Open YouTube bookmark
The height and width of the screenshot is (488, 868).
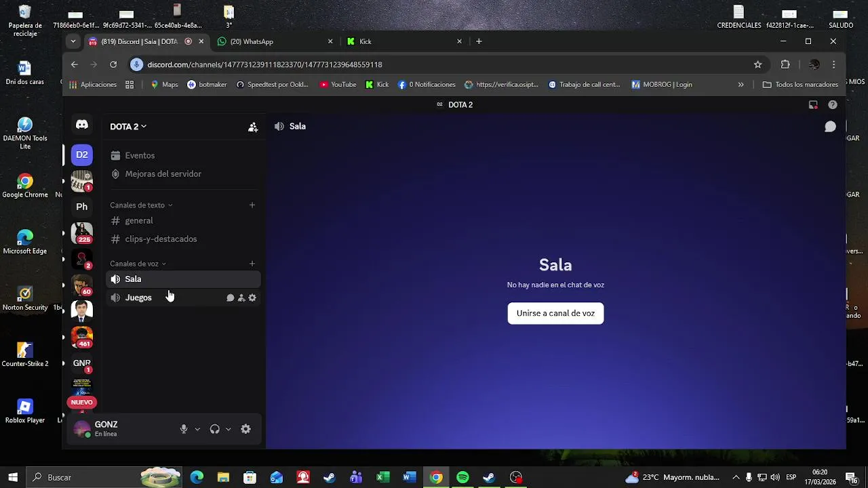[338, 85]
